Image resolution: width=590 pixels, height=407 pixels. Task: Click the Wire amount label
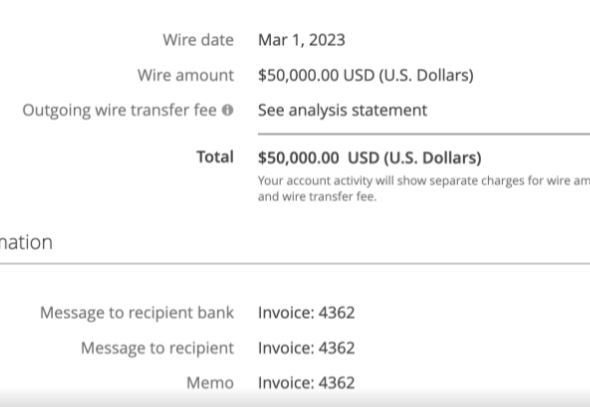pyautogui.click(x=186, y=75)
